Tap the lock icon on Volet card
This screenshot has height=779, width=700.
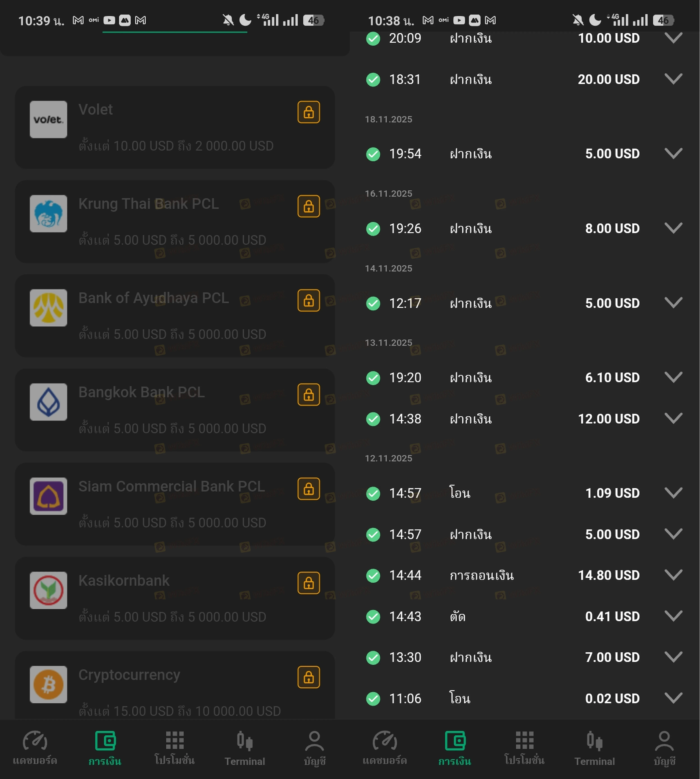point(308,112)
